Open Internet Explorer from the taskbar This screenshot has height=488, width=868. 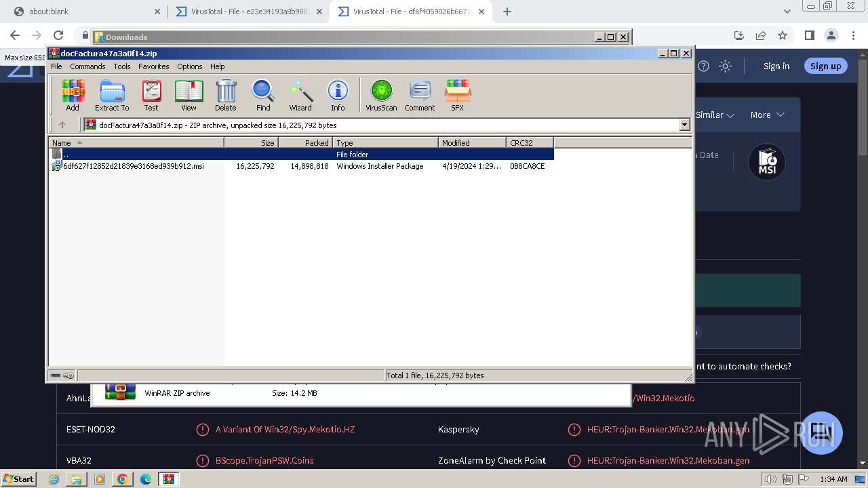click(x=54, y=479)
